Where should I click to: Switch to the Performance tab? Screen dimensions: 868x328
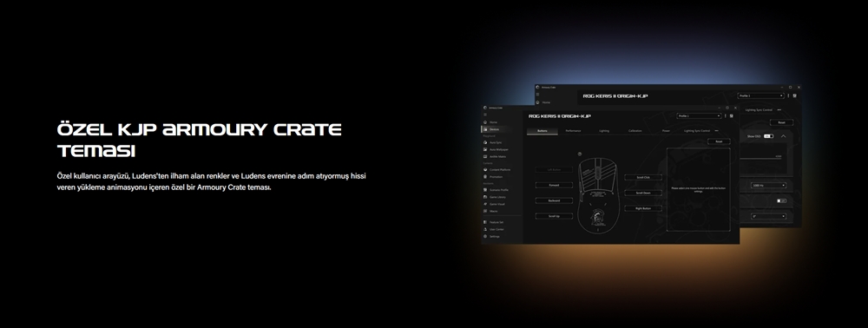(573, 131)
